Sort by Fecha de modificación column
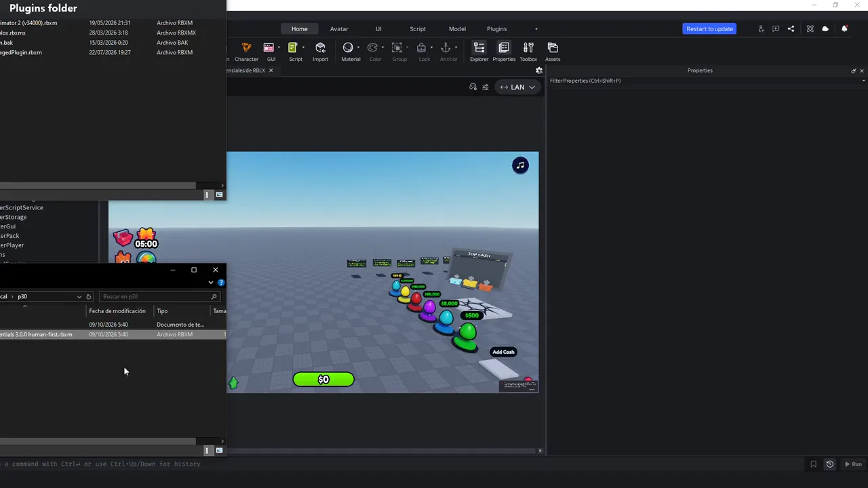The height and width of the screenshot is (488, 868). point(117,311)
